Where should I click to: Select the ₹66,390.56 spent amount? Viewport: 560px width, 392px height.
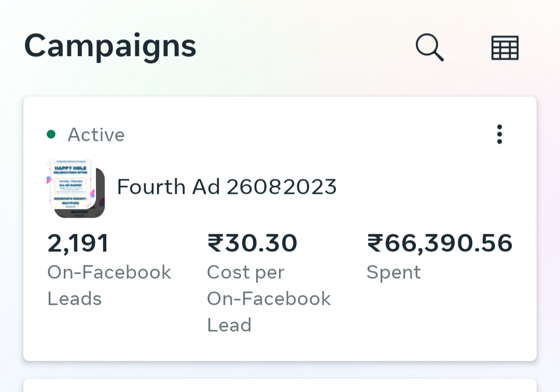(440, 244)
